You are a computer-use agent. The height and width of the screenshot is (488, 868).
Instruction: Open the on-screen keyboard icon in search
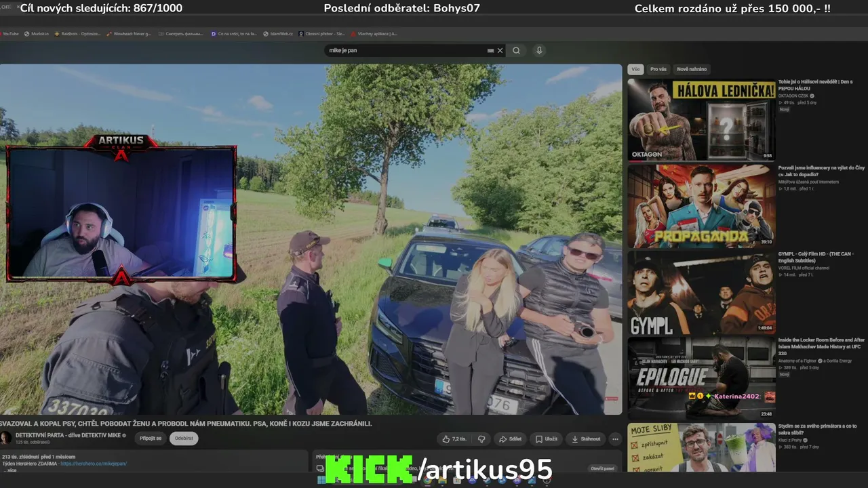point(490,50)
